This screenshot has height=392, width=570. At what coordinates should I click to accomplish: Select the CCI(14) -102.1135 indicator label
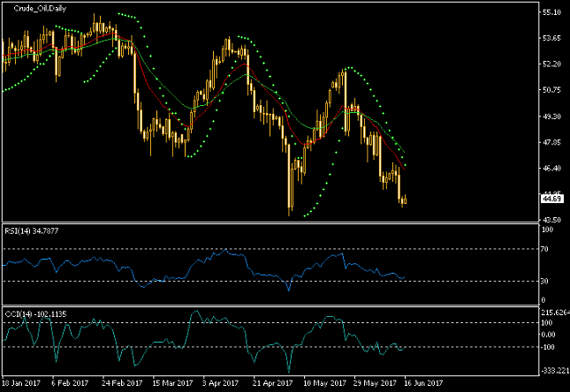coord(35,314)
